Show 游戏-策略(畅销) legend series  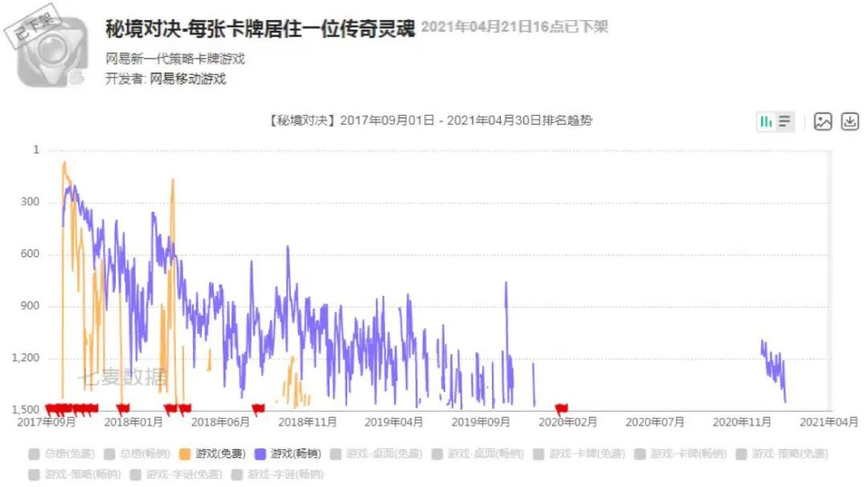[75, 474]
